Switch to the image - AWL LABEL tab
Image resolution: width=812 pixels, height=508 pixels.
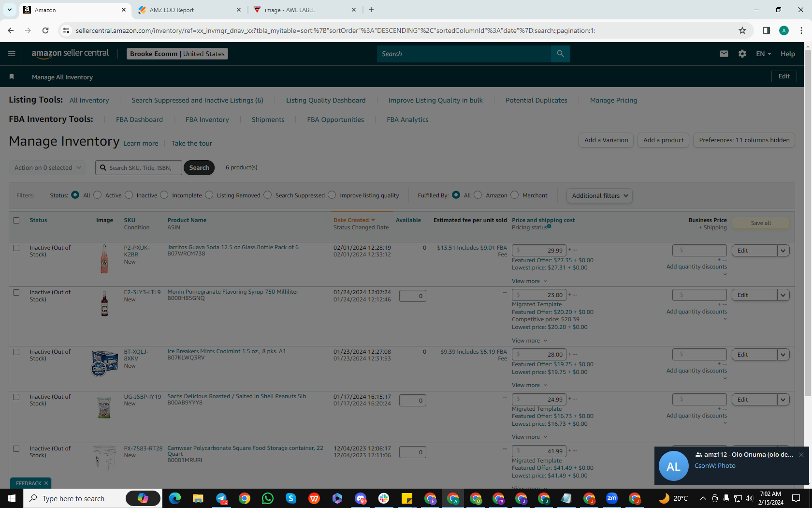point(304,10)
